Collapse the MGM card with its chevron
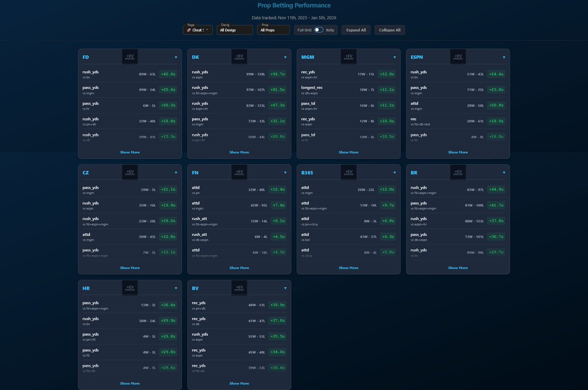Image resolution: width=588 pixels, height=390 pixels. tap(394, 57)
